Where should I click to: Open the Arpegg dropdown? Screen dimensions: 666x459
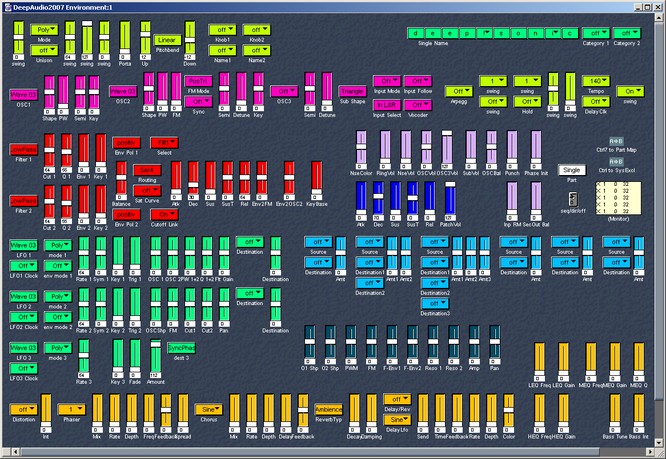459,91
